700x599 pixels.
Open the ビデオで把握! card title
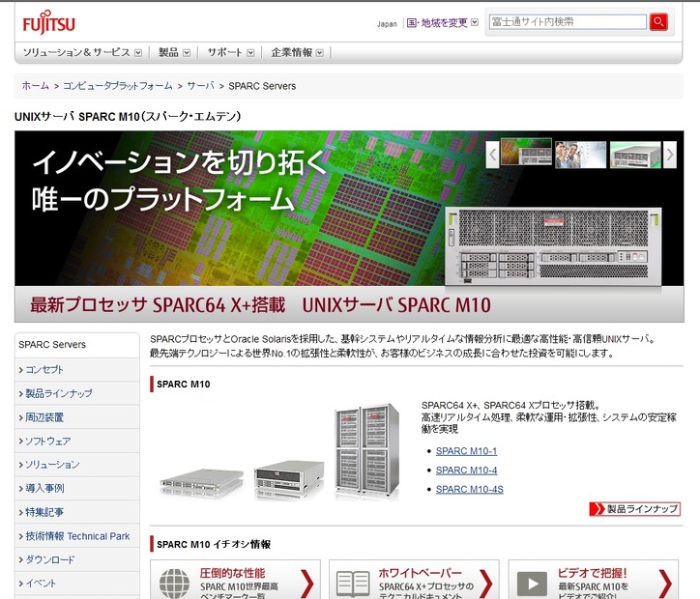click(x=592, y=573)
